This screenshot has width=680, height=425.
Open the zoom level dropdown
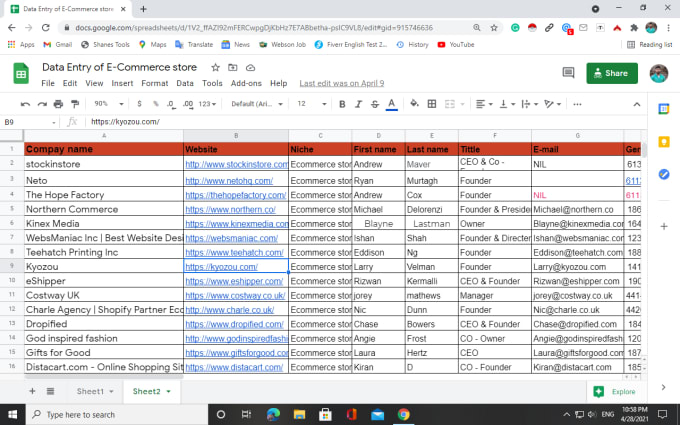pos(109,104)
